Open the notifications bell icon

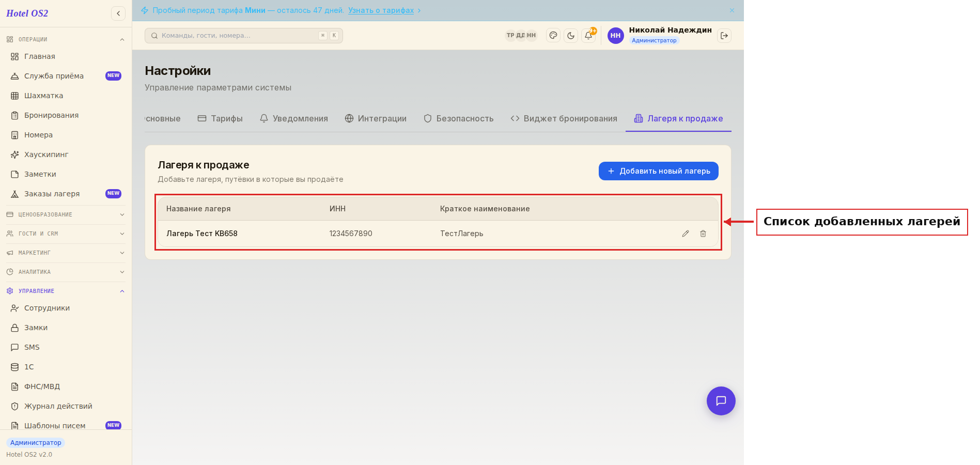point(588,36)
